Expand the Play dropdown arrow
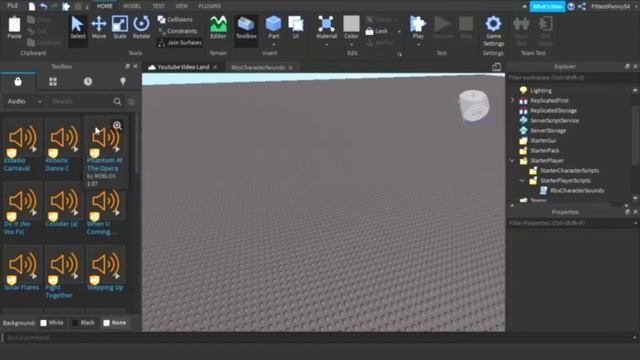The height and width of the screenshot is (360, 640). [418, 44]
